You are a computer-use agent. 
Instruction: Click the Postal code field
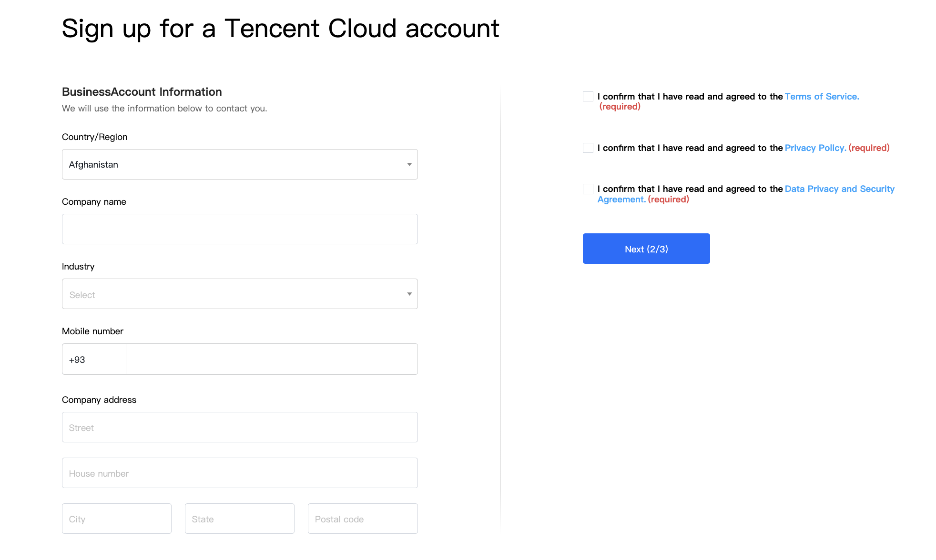[x=363, y=519]
